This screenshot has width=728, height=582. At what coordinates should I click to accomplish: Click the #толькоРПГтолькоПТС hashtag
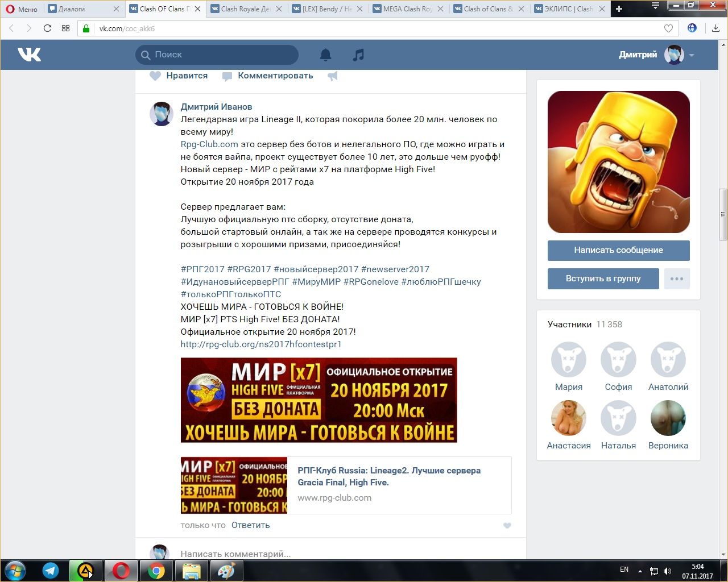tap(231, 294)
